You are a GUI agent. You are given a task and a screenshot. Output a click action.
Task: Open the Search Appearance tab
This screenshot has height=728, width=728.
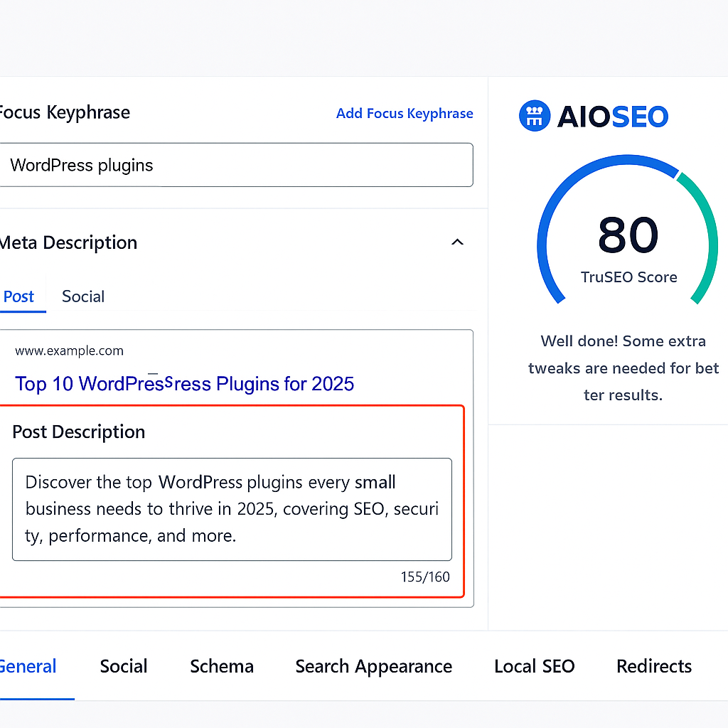point(374,667)
